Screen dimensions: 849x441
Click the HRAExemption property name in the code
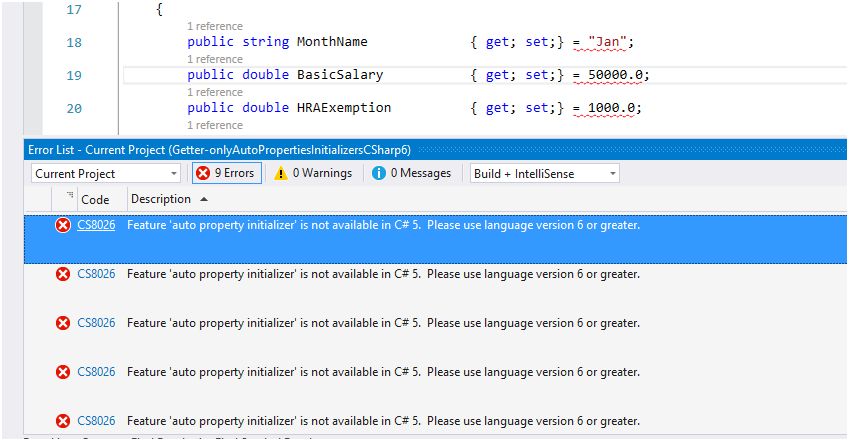(x=344, y=108)
